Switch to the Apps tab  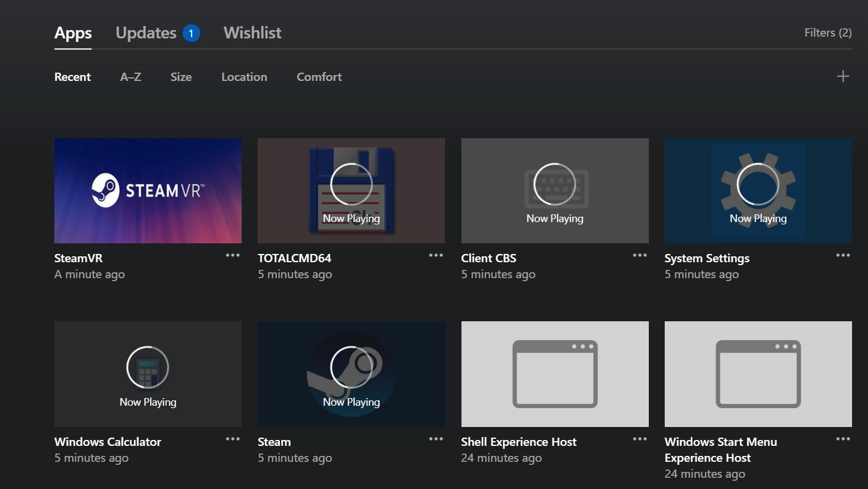73,33
